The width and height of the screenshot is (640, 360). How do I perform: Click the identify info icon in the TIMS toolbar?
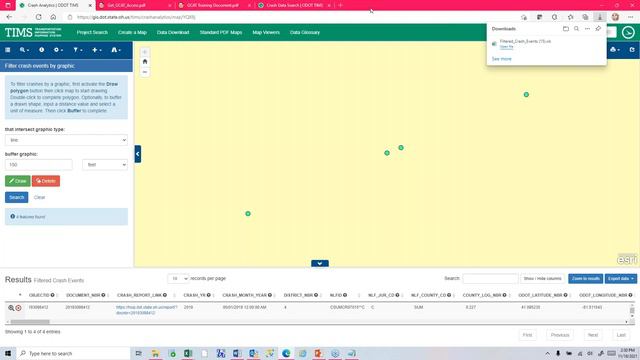[41, 50]
